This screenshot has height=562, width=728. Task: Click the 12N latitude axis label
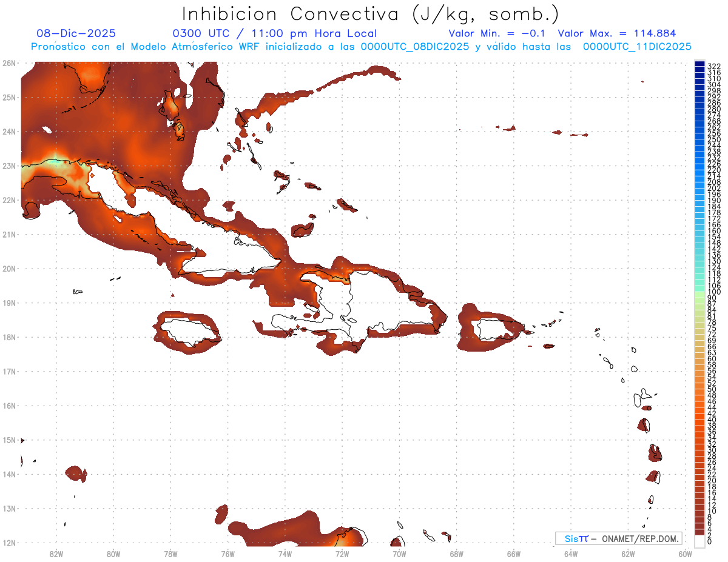8,543
